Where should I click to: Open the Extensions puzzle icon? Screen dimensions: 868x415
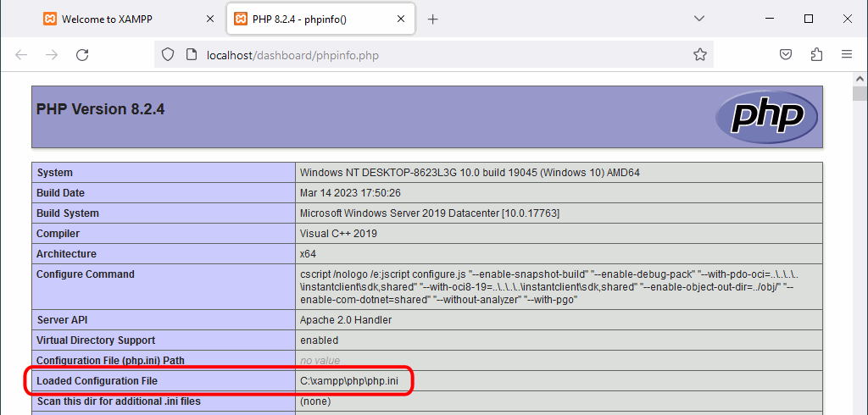click(816, 55)
